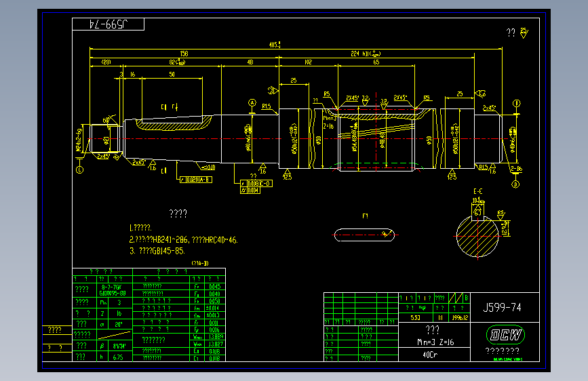Select material text 40Cr
This screenshot has height=381, width=588.
[430, 355]
